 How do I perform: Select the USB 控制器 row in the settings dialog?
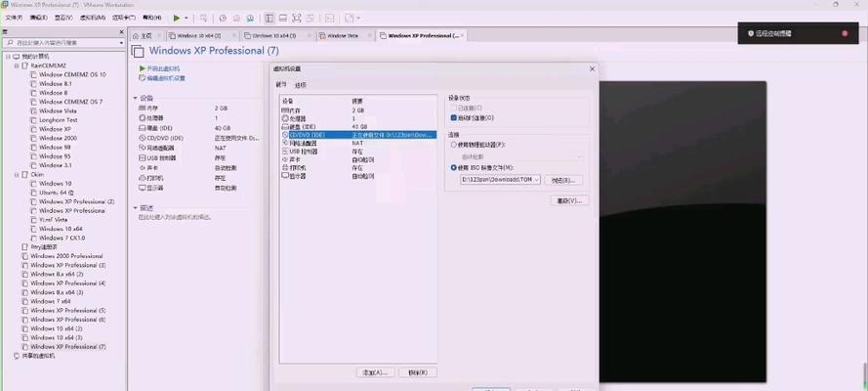[x=358, y=152]
